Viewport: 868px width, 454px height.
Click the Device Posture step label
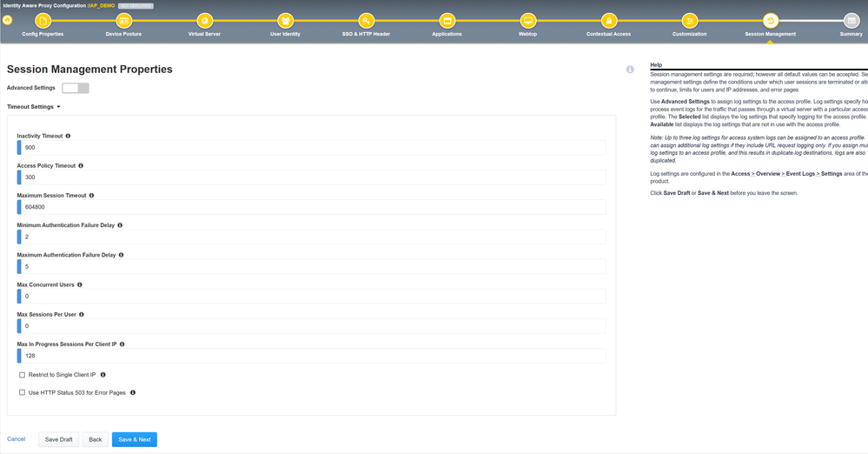click(123, 34)
